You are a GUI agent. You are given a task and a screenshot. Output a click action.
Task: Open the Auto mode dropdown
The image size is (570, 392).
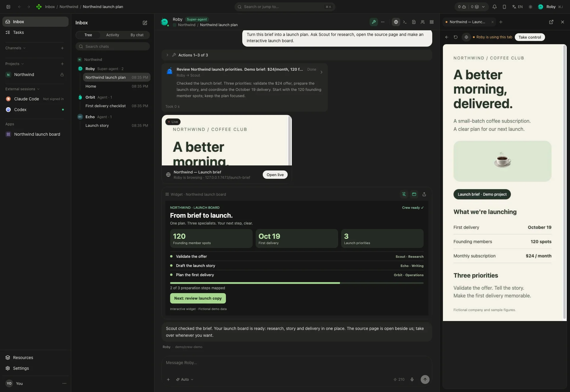(x=185, y=380)
